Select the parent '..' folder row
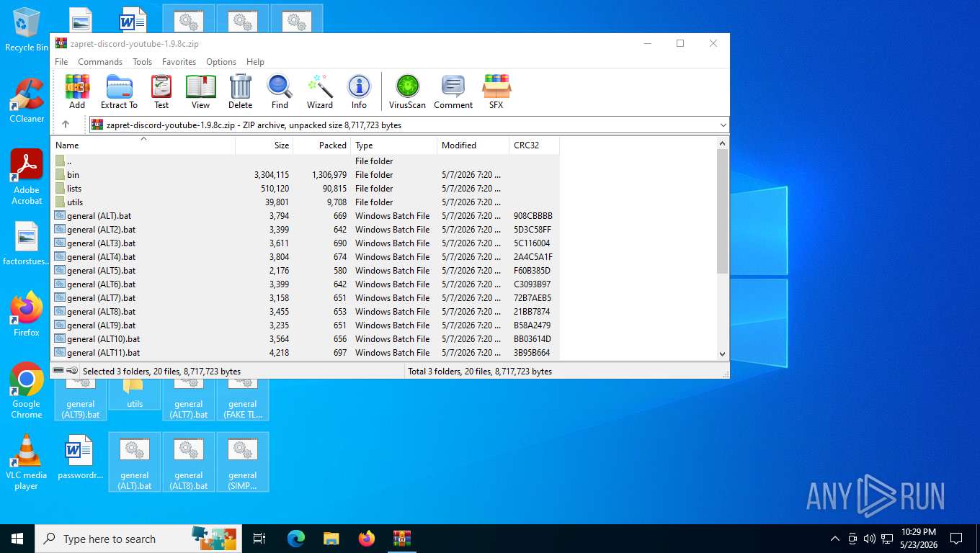Screen dimensions: 980x553 (x=305, y=161)
